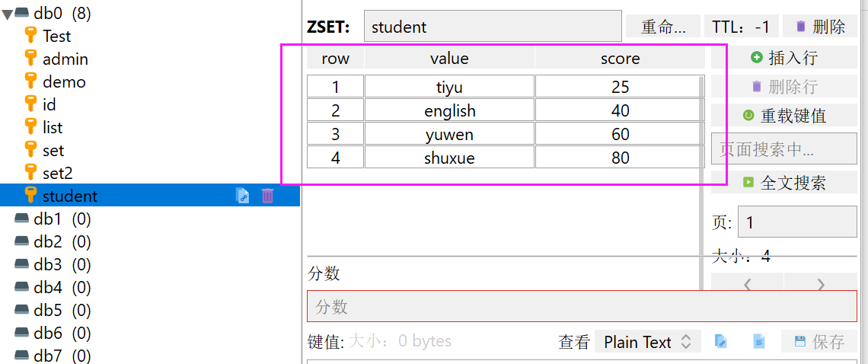868x364 pixels.
Task: Click the ZSET key name field
Action: [x=493, y=26]
